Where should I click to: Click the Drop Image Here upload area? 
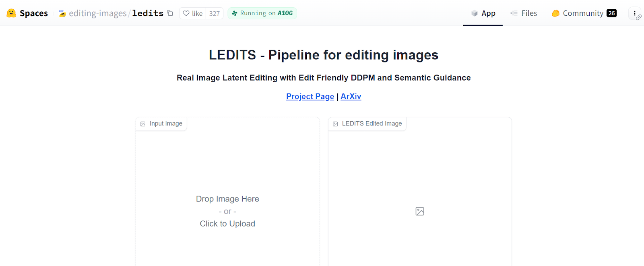click(227, 211)
